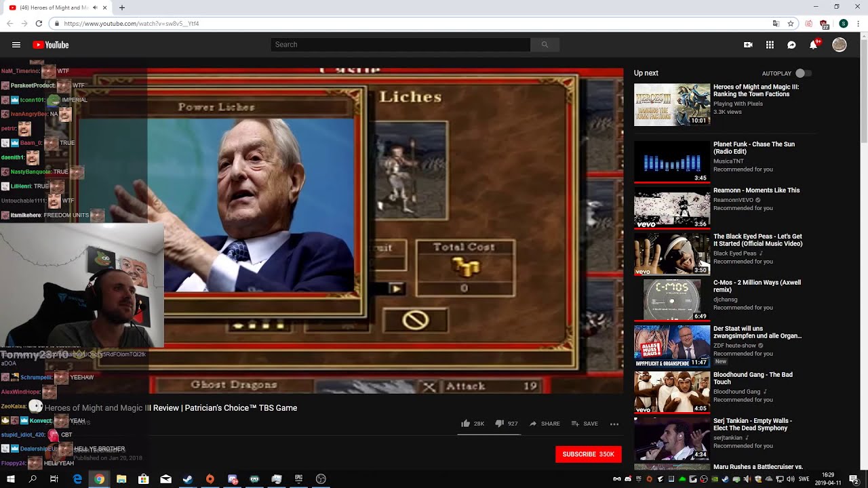Open Chrome's three-dot menu

point(858,24)
